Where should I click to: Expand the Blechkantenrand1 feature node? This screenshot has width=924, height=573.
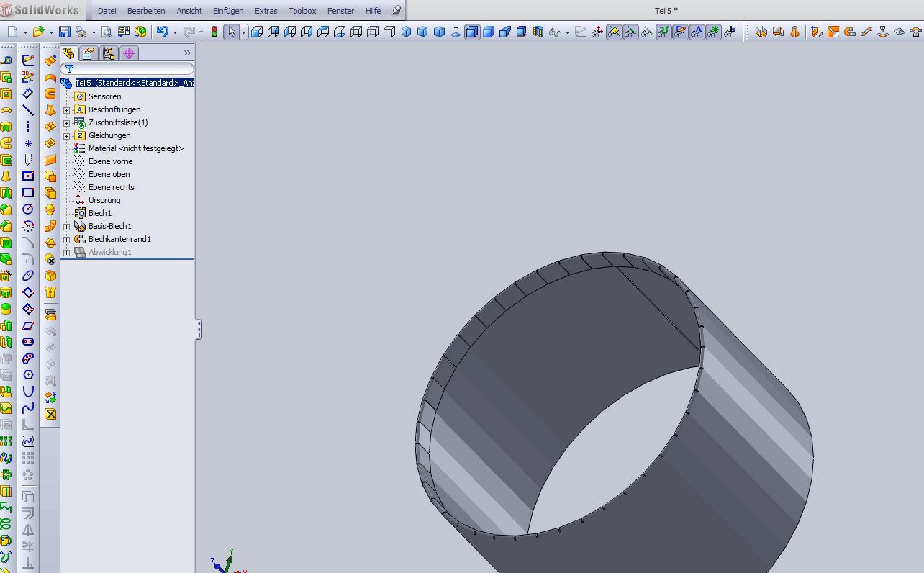[67, 240]
